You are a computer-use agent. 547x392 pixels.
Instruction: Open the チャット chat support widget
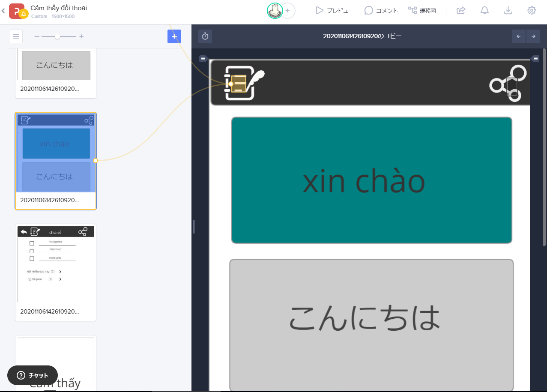pyautogui.click(x=32, y=375)
